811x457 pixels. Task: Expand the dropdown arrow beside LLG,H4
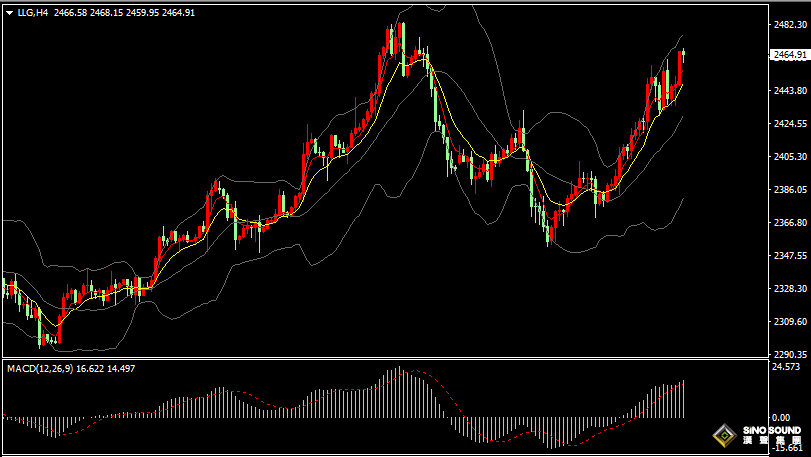point(9,13)
